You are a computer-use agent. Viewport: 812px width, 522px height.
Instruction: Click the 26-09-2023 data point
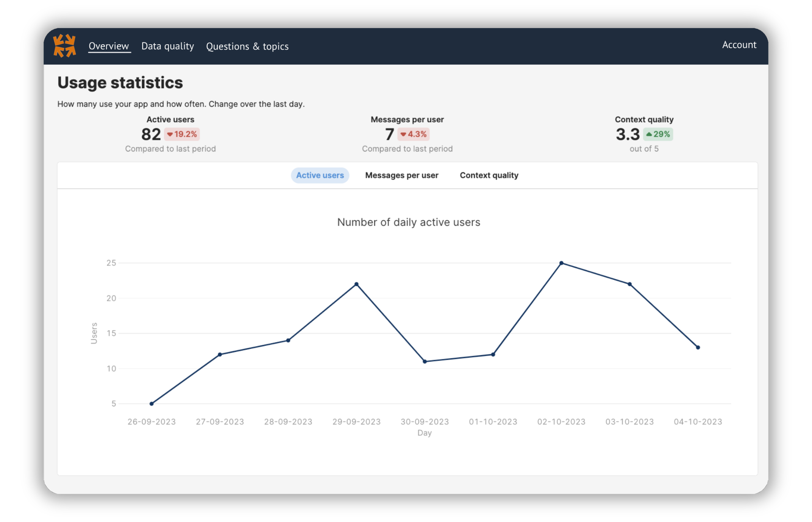click(151, 404)
